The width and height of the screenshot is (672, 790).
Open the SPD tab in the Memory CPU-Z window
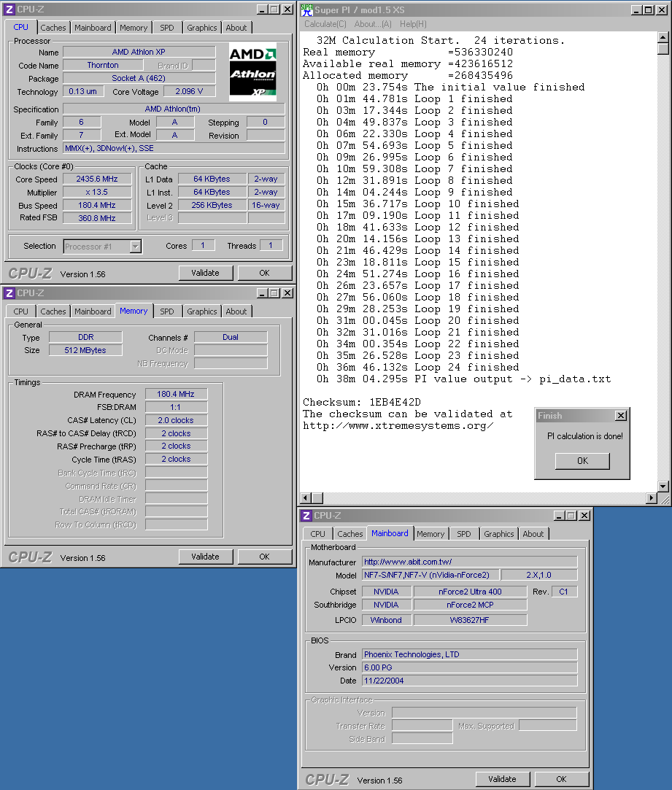(x=167, y=311)
